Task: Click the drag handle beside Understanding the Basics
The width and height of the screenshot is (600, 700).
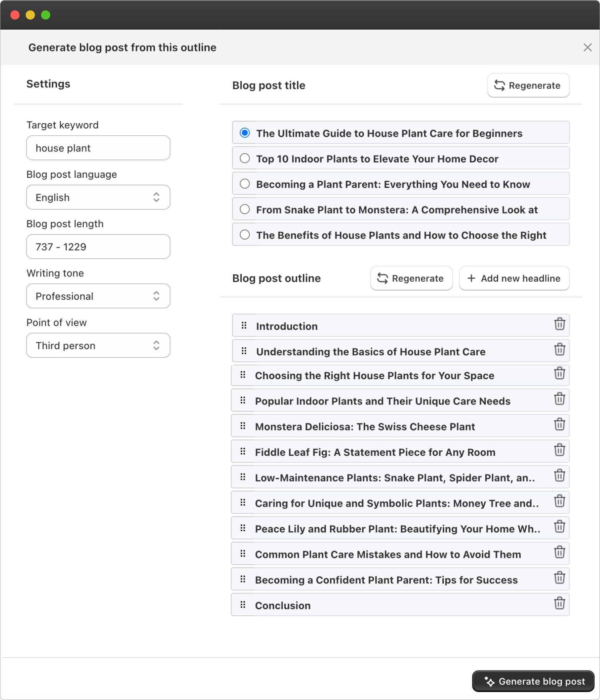Action: click(x=244, y=351)
